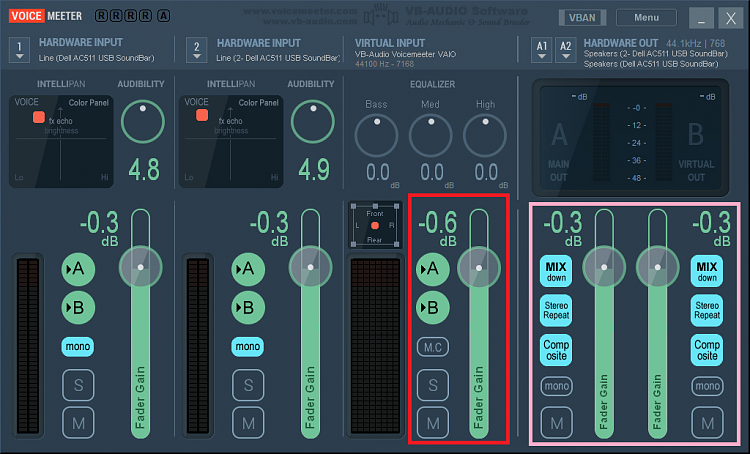Toggle bus B routing on hardware input 2

[248, 307]
